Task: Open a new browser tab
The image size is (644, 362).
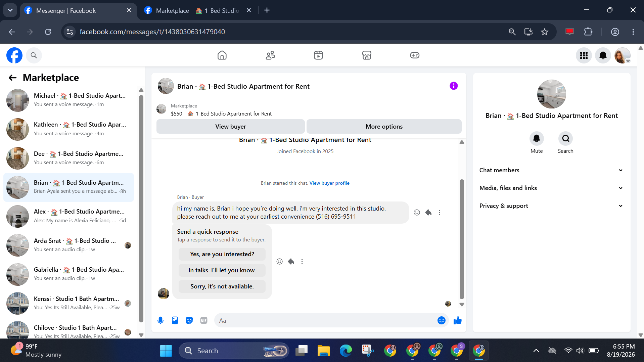Action: tap(267, 10)
